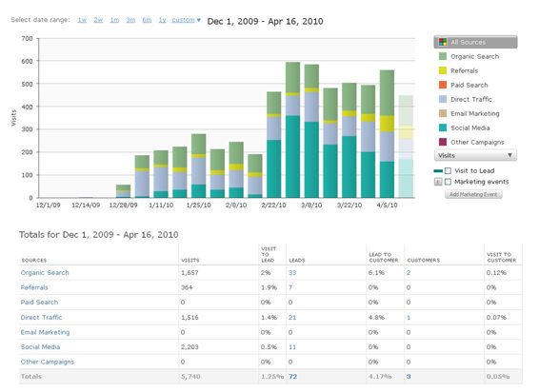Filter chart by Direct Traffic legend label

[471, 99]
